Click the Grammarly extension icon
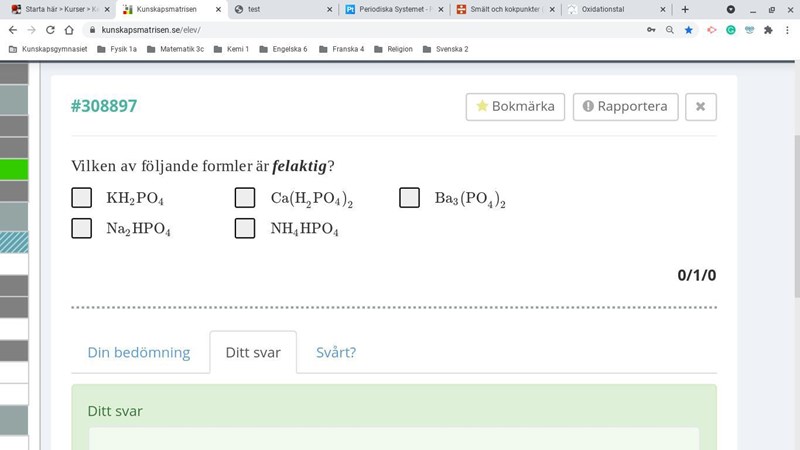The height and width of the screenshot is (450, 800). [x=731, y=30]
